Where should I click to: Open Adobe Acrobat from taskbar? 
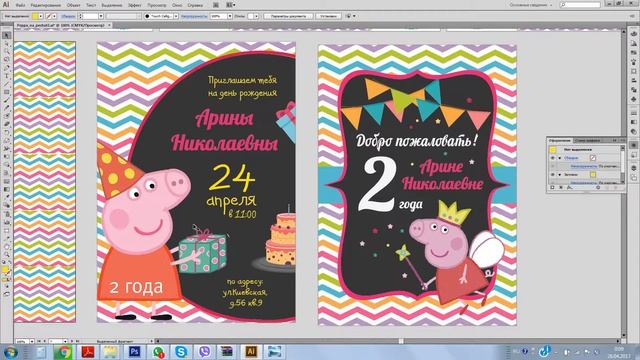click(x=88, y=351)
